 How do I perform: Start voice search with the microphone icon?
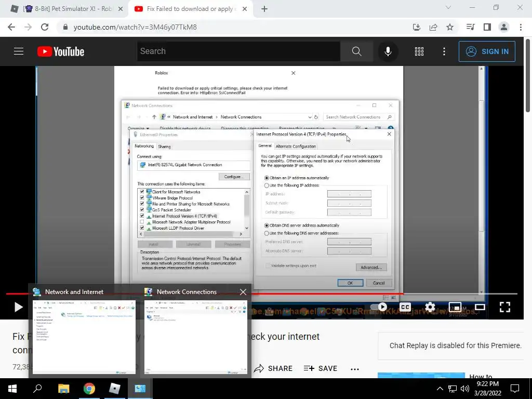[x=388, y=51]
